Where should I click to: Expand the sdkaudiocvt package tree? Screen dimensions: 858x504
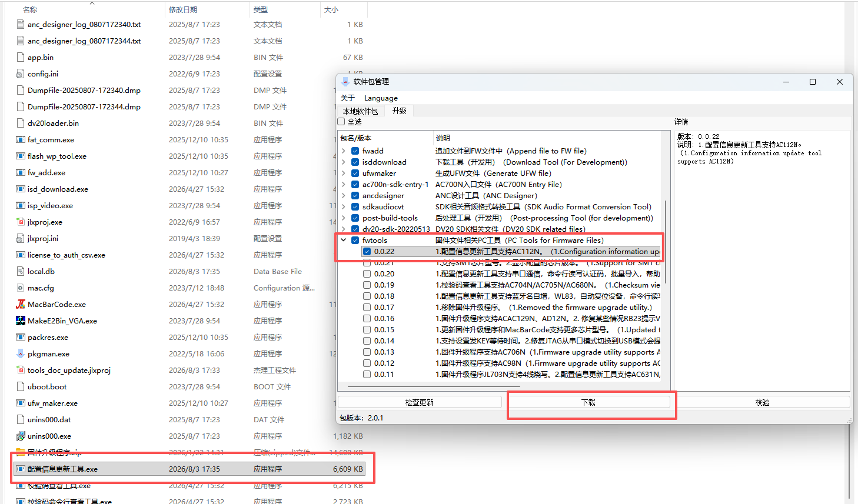(344, 207)
